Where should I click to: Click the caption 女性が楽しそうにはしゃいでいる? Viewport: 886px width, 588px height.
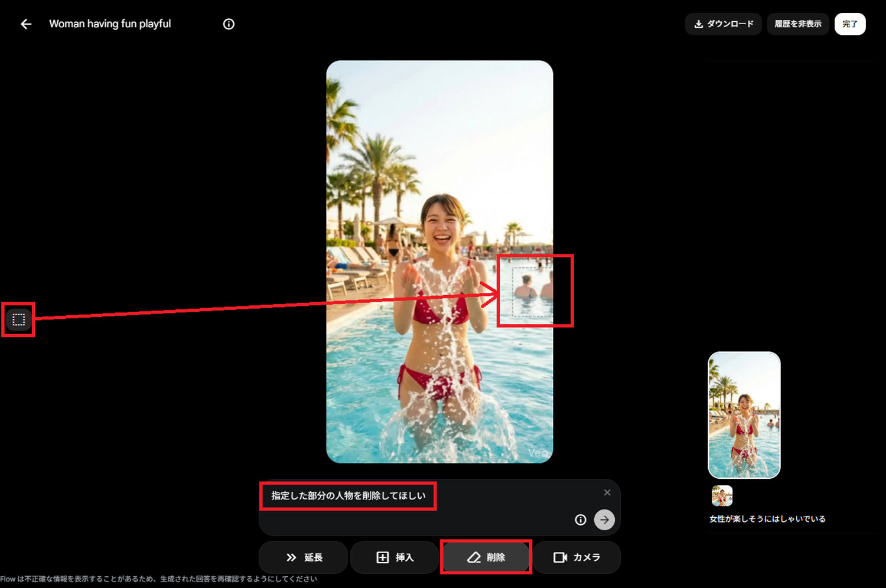[767, 518]
